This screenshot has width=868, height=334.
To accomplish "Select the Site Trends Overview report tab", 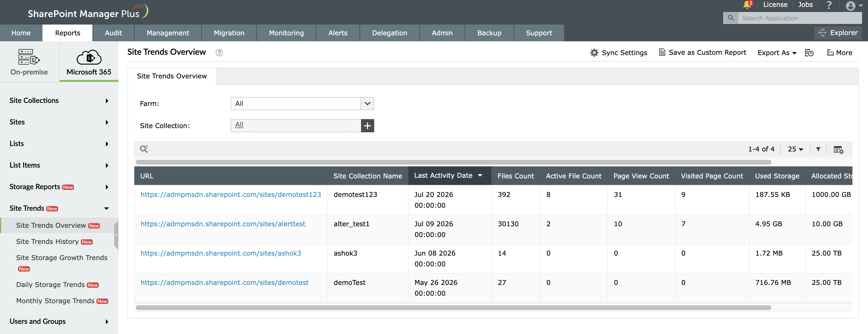I will tap(172, 76).
